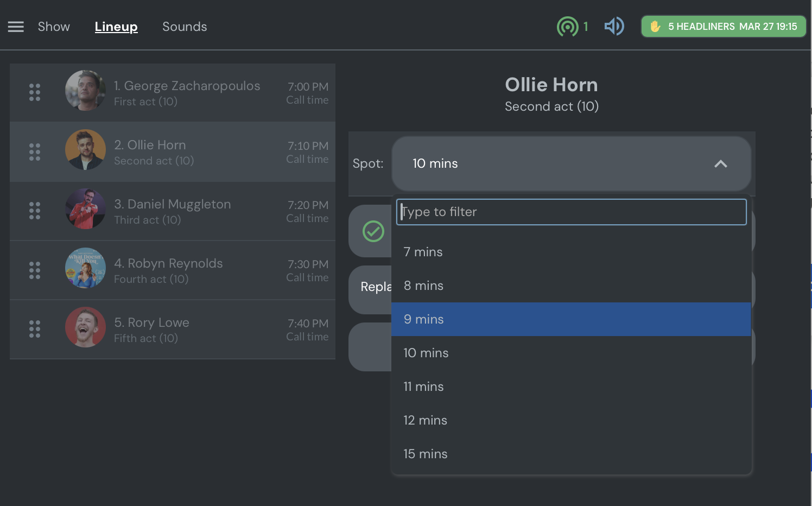Click the 5 Headliners show button
This screenshot has height=506, width=812.
click(723, 27)
